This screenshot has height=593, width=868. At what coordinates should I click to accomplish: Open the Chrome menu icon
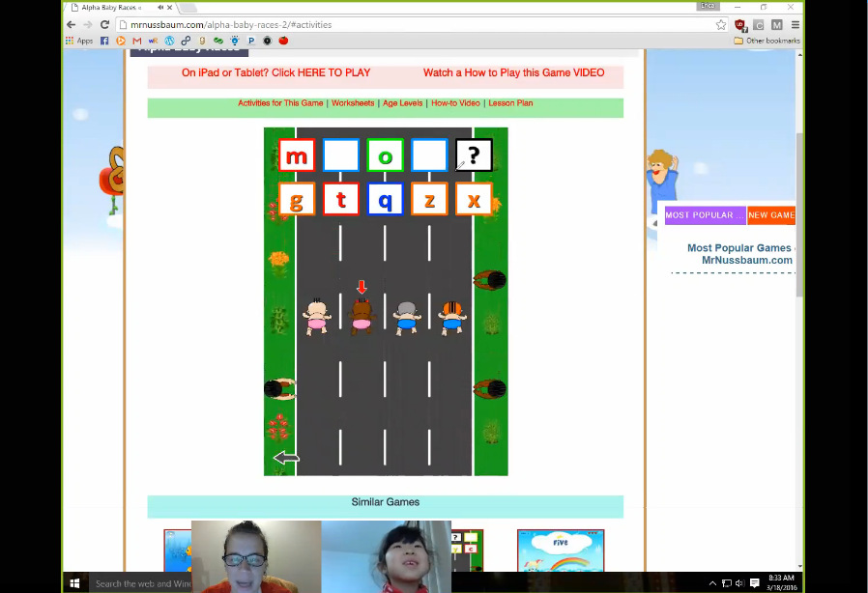pyautogui.click(x=796, y=25)
